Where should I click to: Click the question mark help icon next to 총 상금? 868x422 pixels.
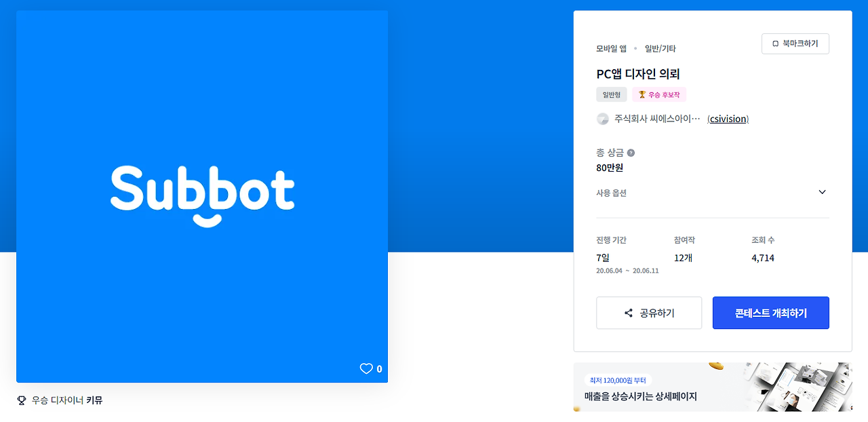pos(631,153)
